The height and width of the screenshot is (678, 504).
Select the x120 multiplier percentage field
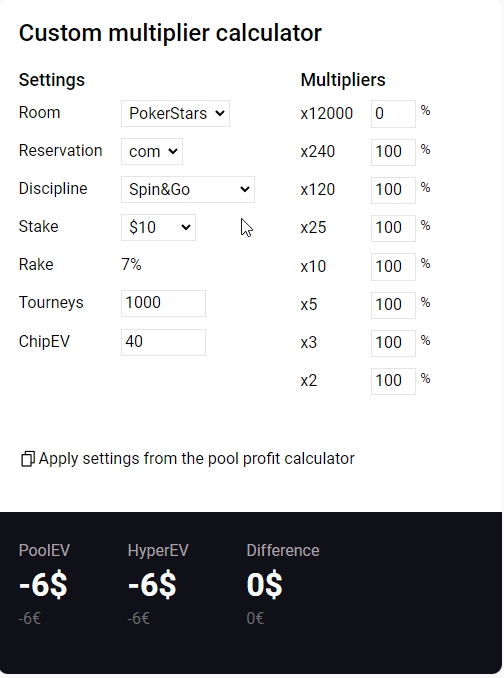pyautogui.click(x=393, y=190)
